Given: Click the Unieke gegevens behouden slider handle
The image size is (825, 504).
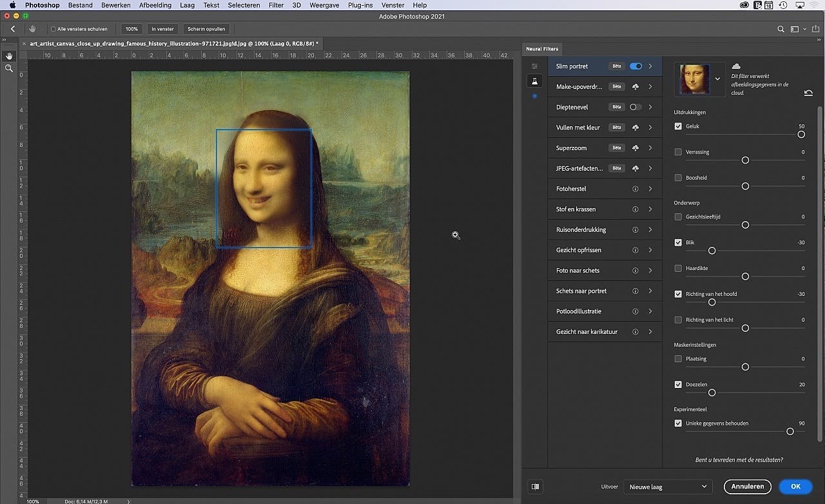Looking at the screenshot, I should 790,431.
